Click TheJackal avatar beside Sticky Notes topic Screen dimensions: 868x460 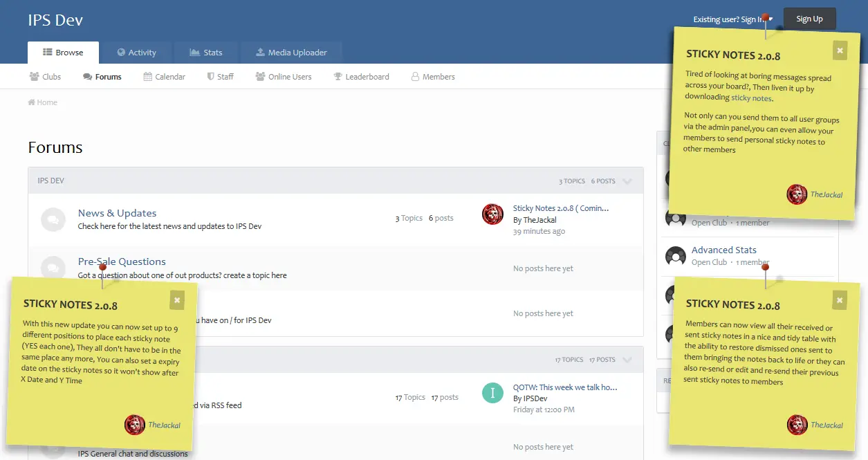coord(492,214)
